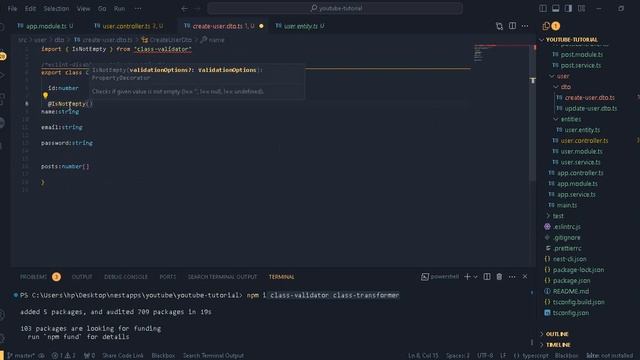This screenshot has width=640, height=360.
Task: Expand the OUTLINE section
Action: [557, 334]
